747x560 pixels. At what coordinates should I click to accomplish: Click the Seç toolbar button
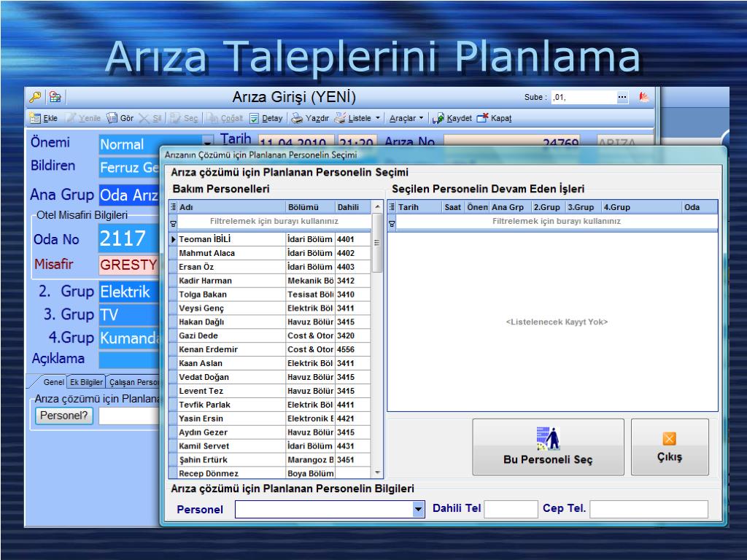click(x=185, y=118)
